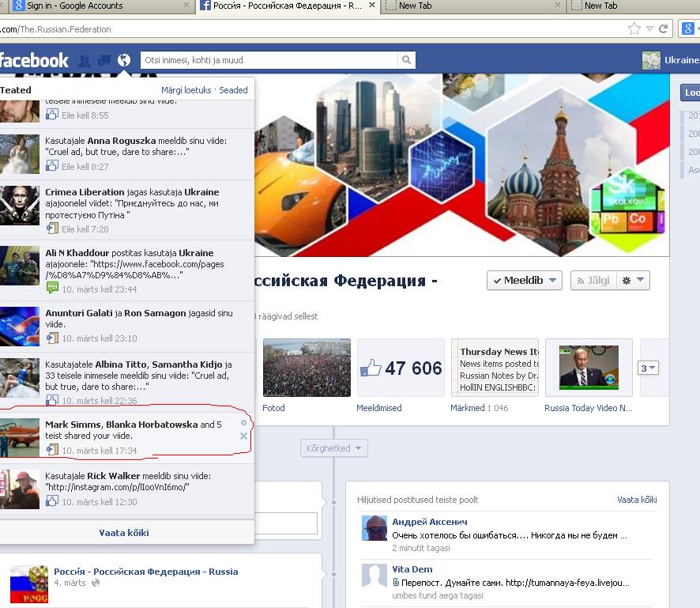Open Rick Walker notification avatar
The width and height of the screenshot is (700, 608).
tap(19, 489)
